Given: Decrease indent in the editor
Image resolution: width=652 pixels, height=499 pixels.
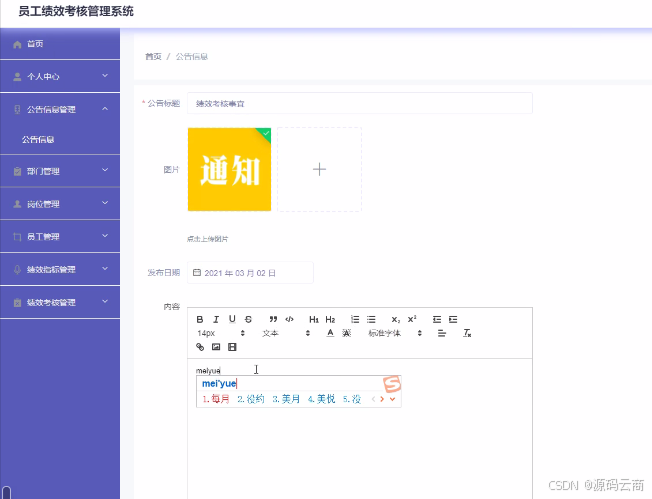Looking at the screenshot, I should click(x=437, y=319).
